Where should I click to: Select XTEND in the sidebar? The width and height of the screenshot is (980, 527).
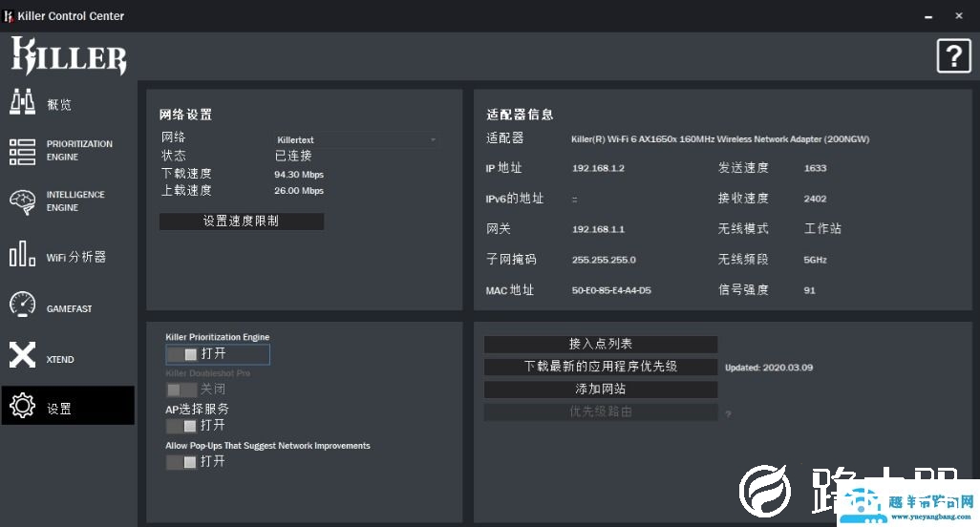[x=60, y=360]
